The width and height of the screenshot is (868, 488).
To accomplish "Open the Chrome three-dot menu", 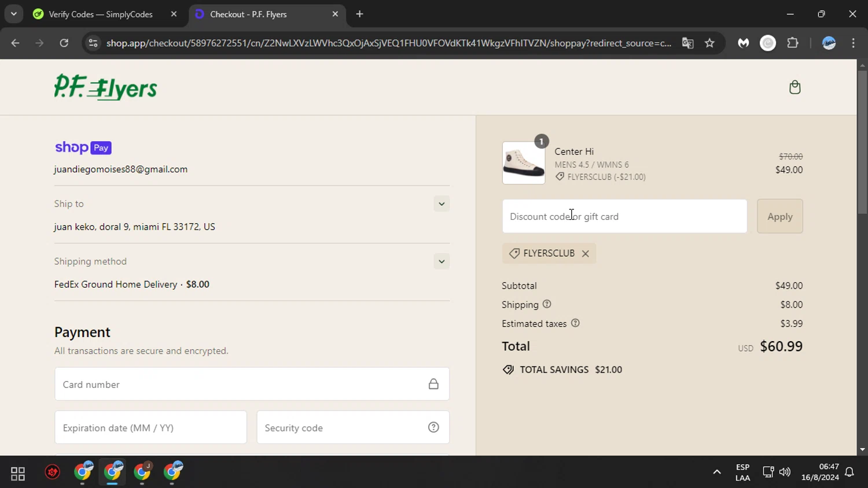I will [x=854, y=43].
